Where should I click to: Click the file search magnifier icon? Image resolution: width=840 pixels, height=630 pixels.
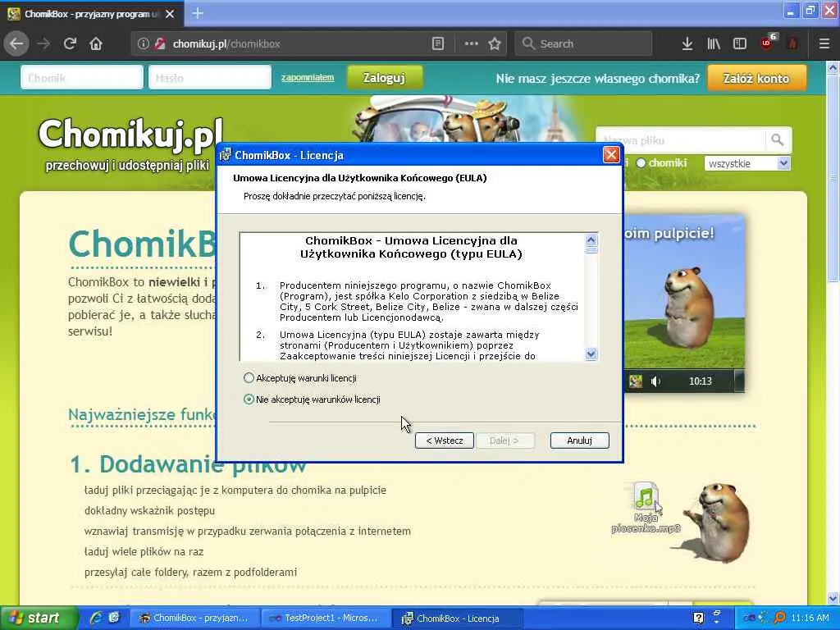point(778,140)
